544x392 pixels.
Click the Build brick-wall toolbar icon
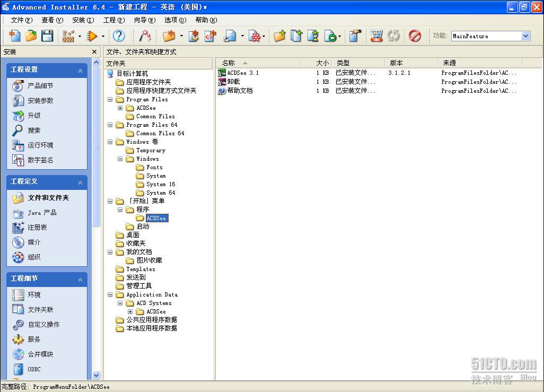[68, 36]
